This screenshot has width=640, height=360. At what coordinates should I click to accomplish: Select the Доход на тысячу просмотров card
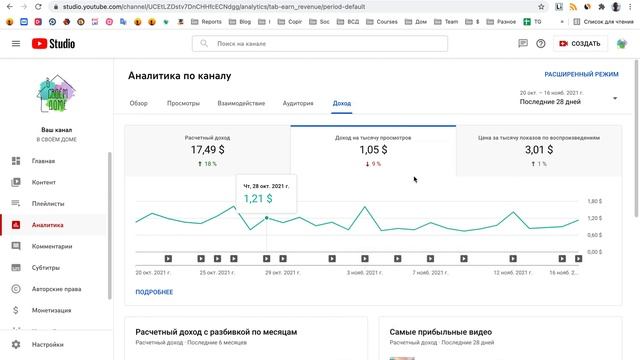pyautogui.click(x=373, y=151)
